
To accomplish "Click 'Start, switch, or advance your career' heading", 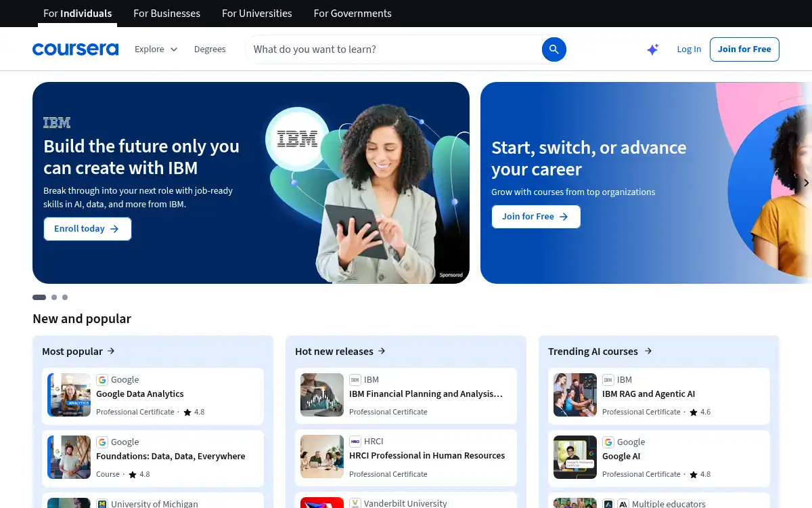I will point(589,158).
